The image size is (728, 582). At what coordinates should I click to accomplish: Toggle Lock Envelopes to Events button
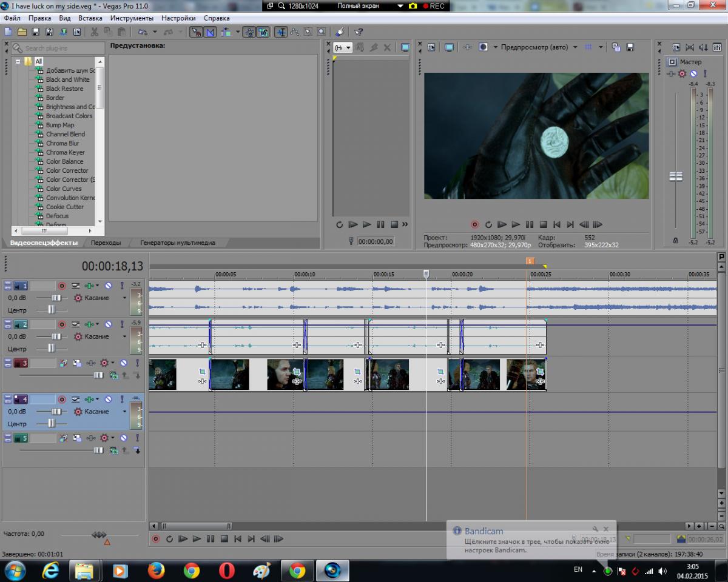[x=249, y=32]
